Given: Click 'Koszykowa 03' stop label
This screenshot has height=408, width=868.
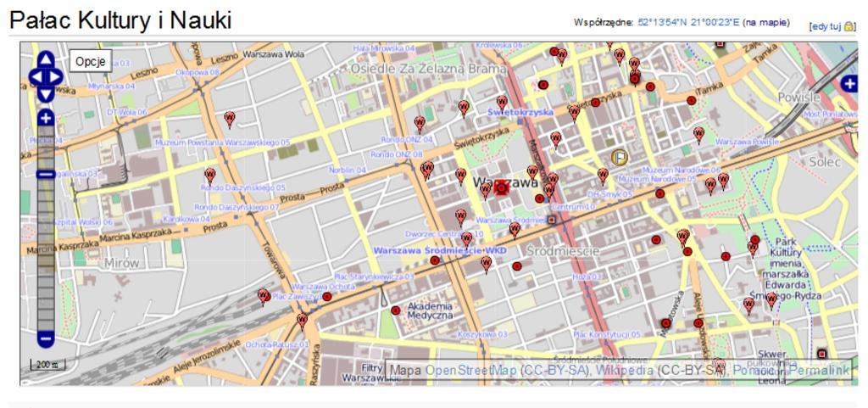Looking at the screenshot, I should pyautogui.click(x=482, y=334).
